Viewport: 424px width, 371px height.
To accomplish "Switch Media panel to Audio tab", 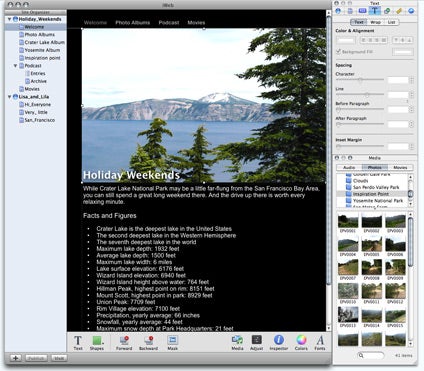I will coord(349,167).
